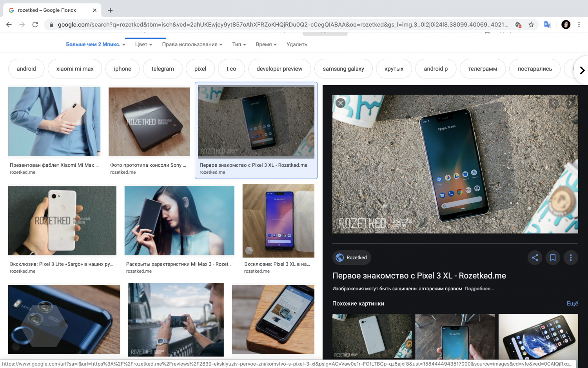Click the Подробнее copyright link

[x=479, y=289]
